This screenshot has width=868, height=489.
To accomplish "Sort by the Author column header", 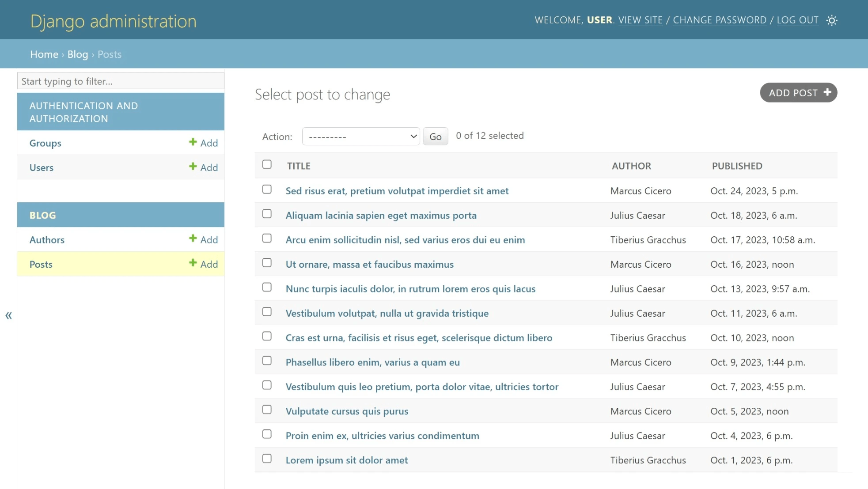I will pyautogui.click(x=631, y=166).
